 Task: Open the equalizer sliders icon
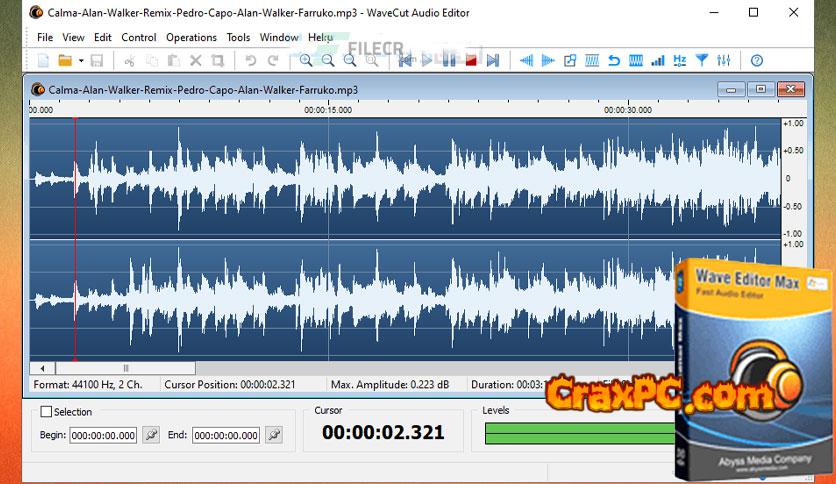click(725, 61)
